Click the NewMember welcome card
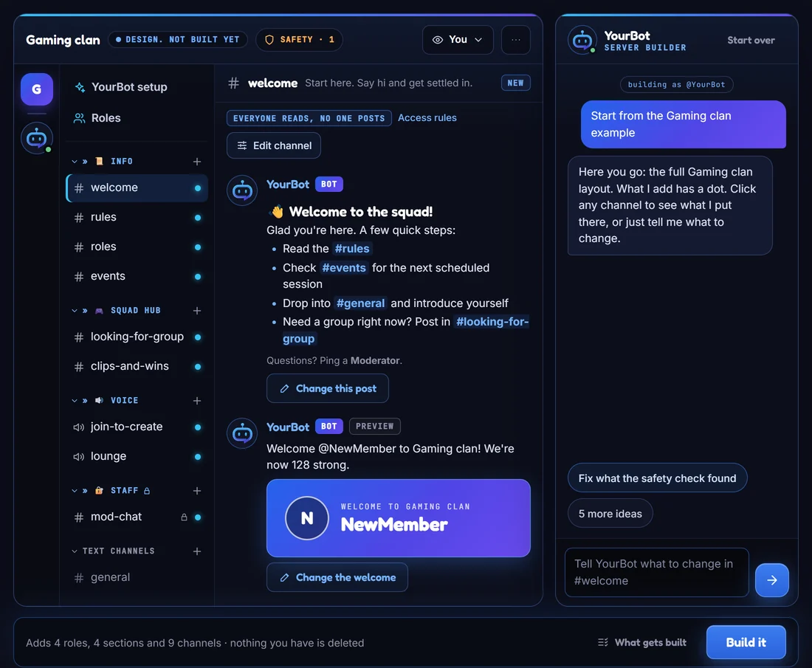 tap(398, 518)
